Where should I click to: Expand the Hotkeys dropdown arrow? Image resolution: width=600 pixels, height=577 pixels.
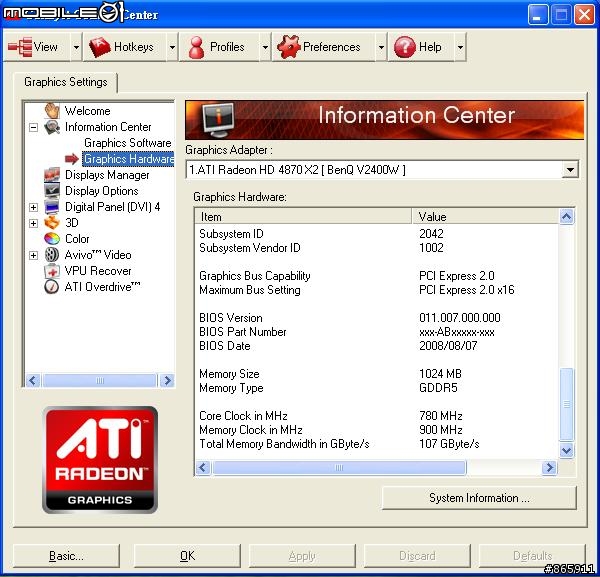click(x=173, y=47)
